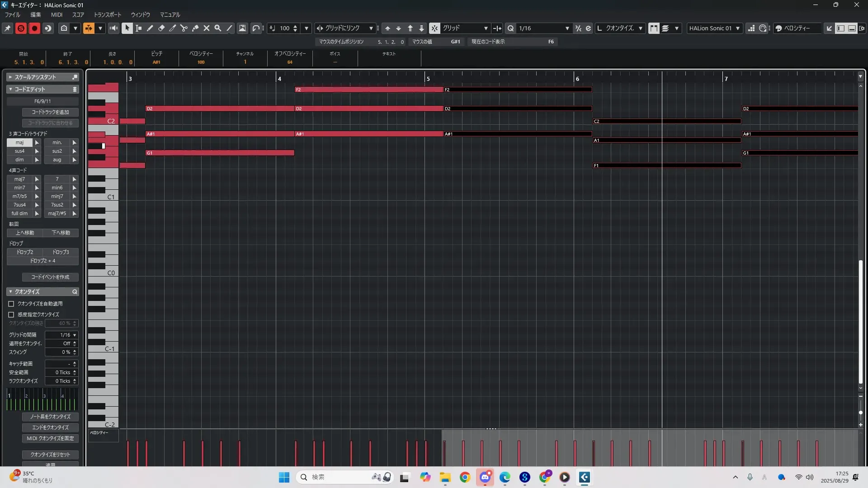Select the Draw pencil tool
This screenshot has width=868, height=488.
click(x=150, y=28)
